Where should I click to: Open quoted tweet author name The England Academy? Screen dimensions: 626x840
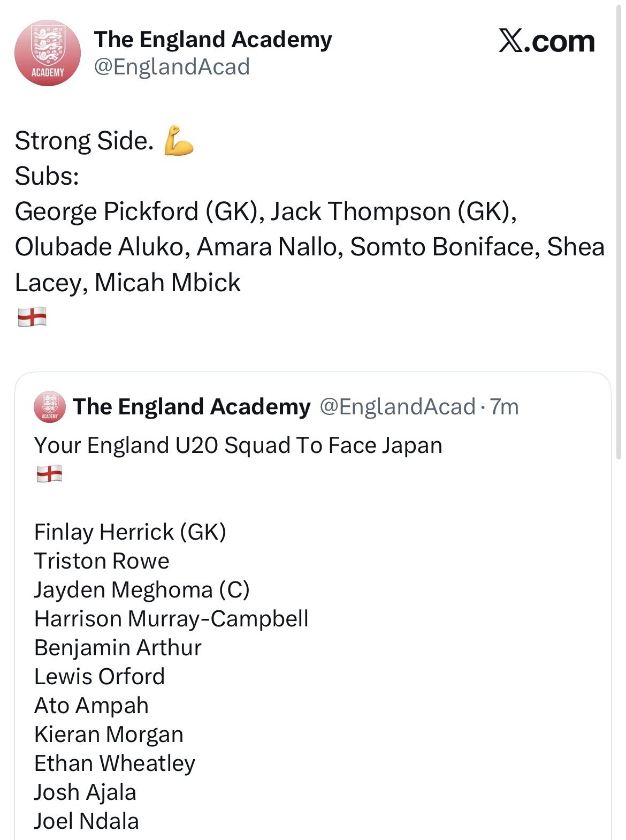pyautogui.click(x=192, y=407)
